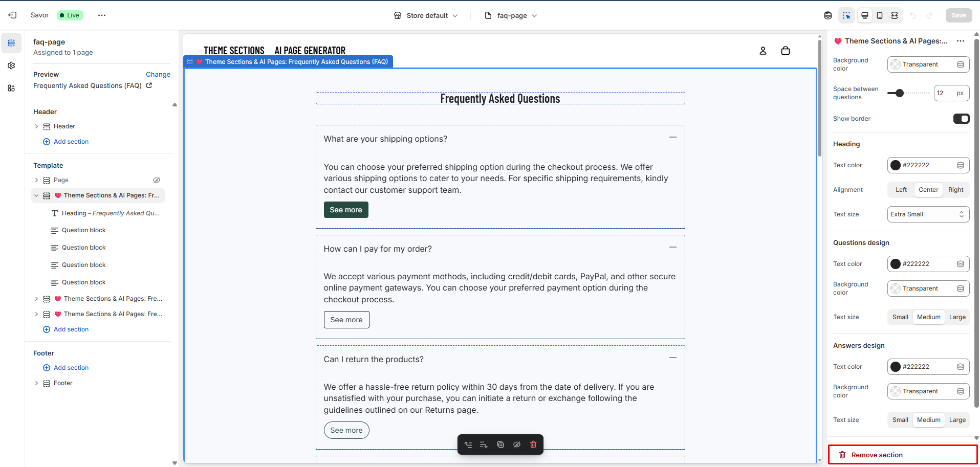Viewport: 980px width, 467px height.
Task: Click the section label tab above preview
Action: point(288,62)
